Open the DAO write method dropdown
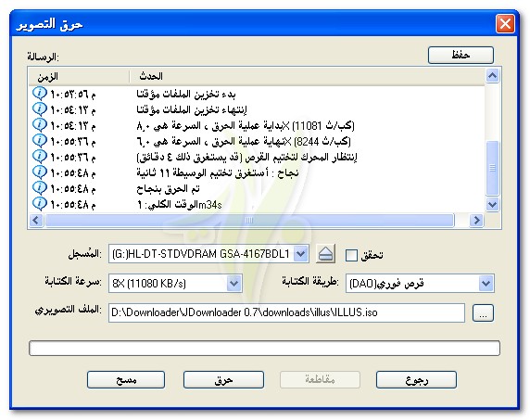 click(x=486, y=283)
